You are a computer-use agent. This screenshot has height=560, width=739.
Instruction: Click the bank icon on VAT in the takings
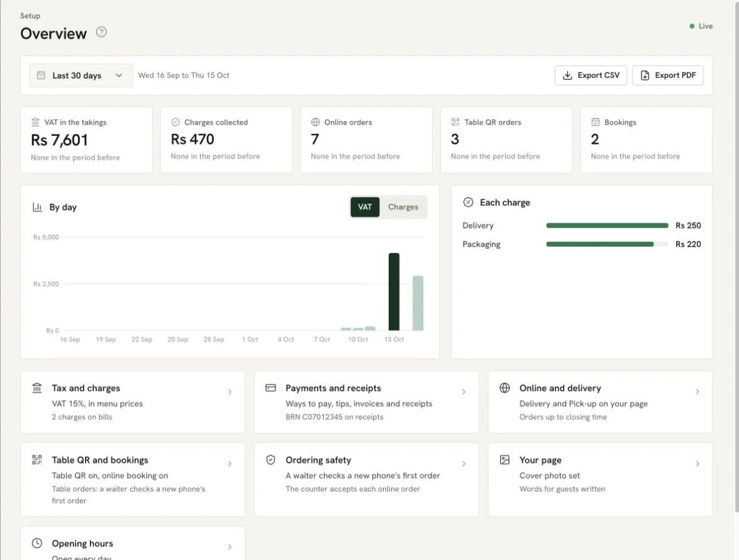(x=35, y=122)
